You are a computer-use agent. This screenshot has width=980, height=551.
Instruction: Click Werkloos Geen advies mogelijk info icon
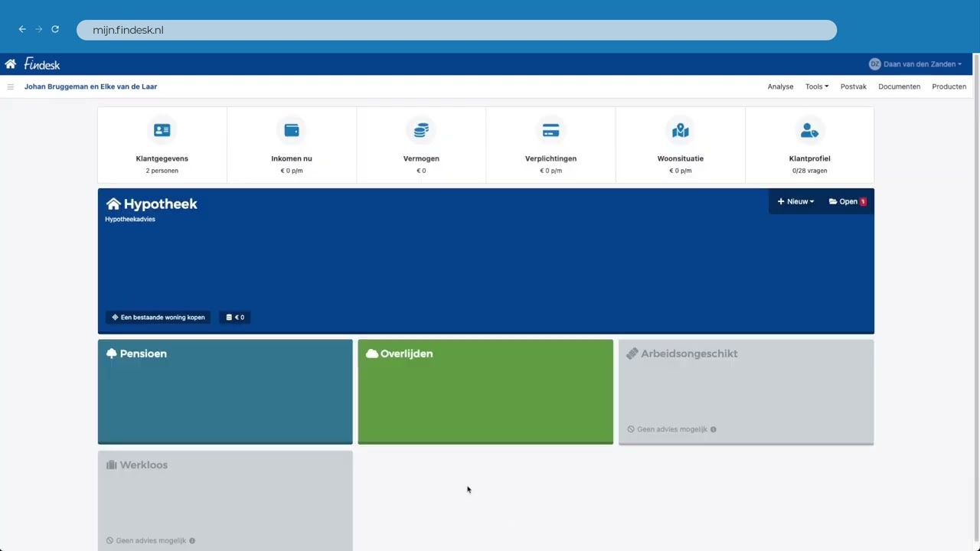pos(192,540)
